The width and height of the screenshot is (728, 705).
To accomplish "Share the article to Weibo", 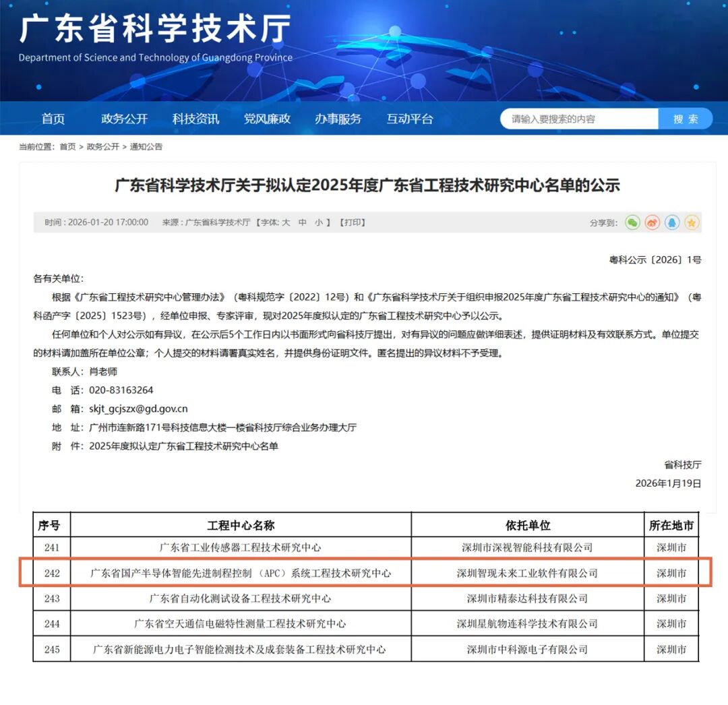I will coord(652,222).
